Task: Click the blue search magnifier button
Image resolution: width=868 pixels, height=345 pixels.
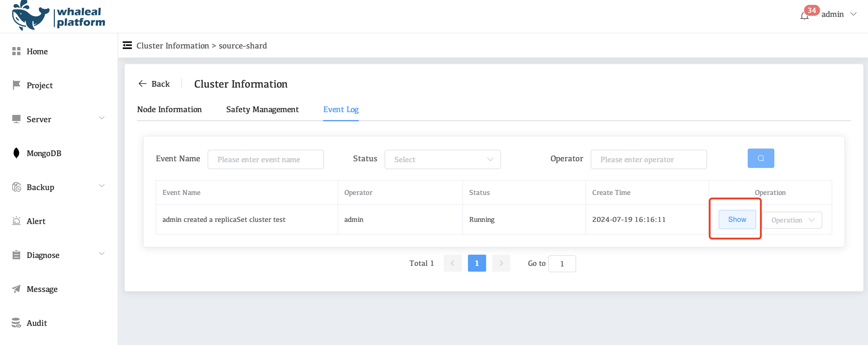Action: tap(760, 158)
